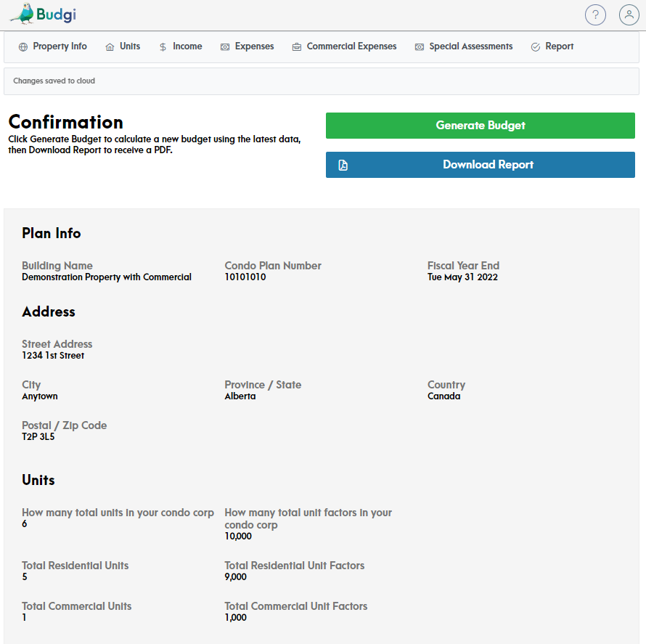This screenshot has height=644, width=646.
Task: Open the Income tab
Action: tap(181, 46)
